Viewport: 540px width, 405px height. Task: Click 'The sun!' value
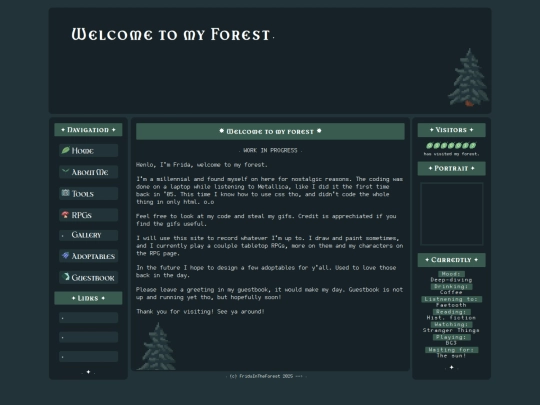[451, 356]
